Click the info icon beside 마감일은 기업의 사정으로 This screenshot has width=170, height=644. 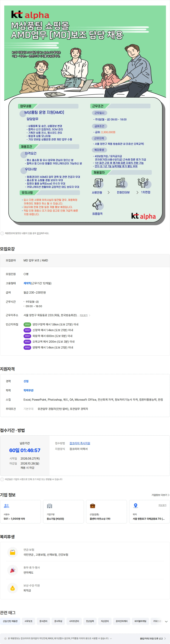(2, 479)
